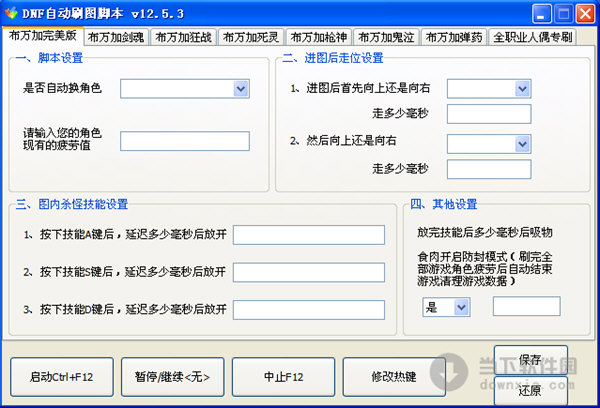Expand the 是否自动换角色 dropdown
Screen dimensions: 600x408
tap(185, 89)
